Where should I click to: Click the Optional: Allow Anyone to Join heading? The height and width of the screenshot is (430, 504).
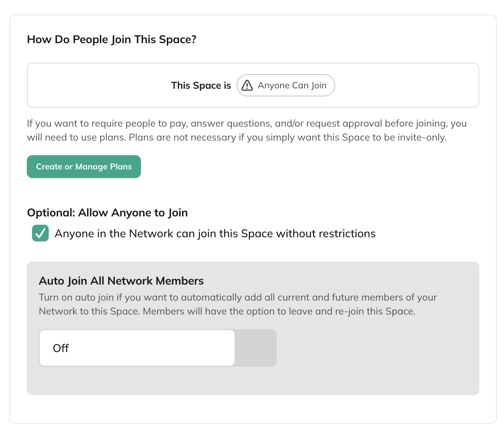107,213
